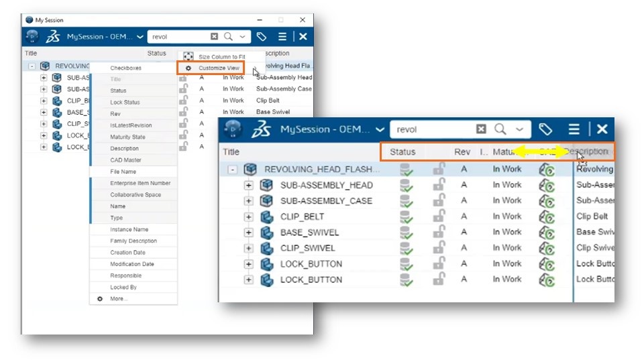Screen dimensions: 644x362
Task: Select Responsible in the column menu
Action: [133, 276]
